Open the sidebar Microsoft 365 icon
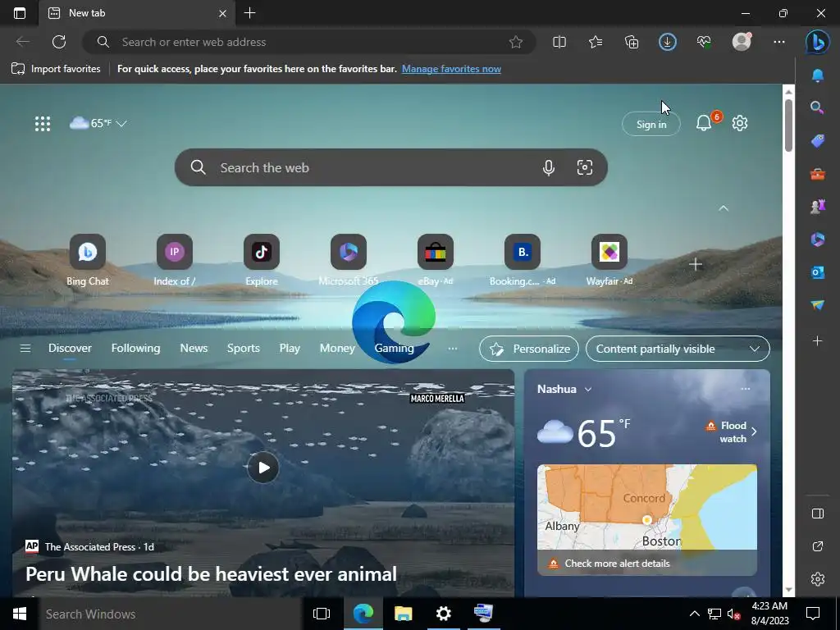 pyautogui.click(x=818, y=240)
